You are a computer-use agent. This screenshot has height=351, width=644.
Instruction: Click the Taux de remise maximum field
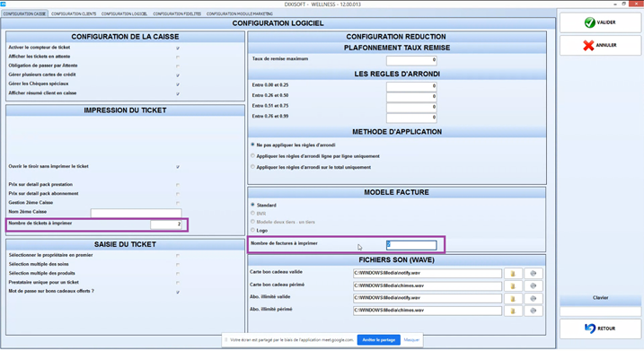411,60
